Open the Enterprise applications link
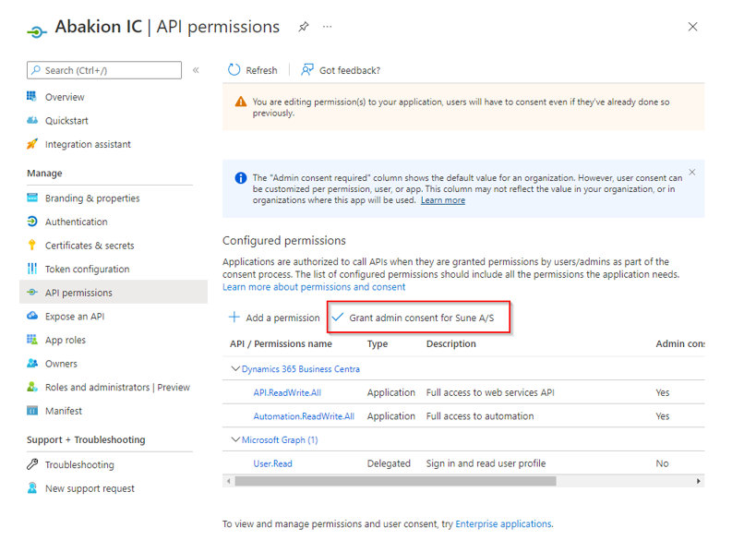756x540 pixels. [x=503, y=523]
